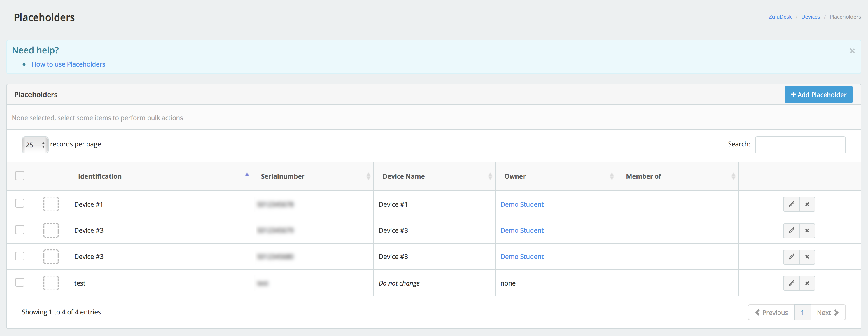This screenshot has width=868, height=336.
Task: Edit the Device #1 placeholder with pencil icon
Action: click(x=791, y=204)
